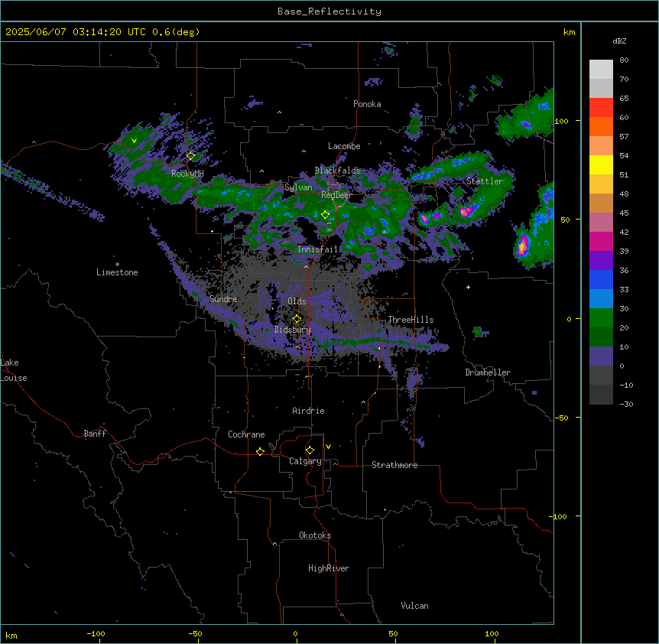Screen dimensions: 659x644
Task: Click the Ponoka town label
Action: [x=367, y=104]
